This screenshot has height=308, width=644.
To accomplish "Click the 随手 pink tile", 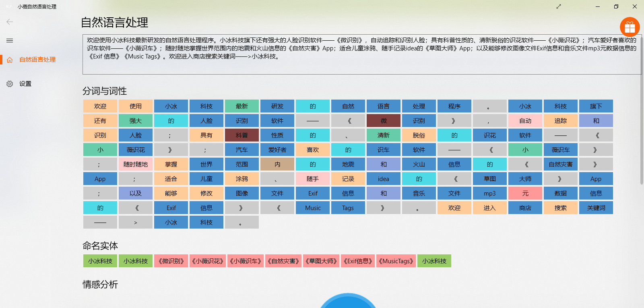I will click(x=313, y=179).
